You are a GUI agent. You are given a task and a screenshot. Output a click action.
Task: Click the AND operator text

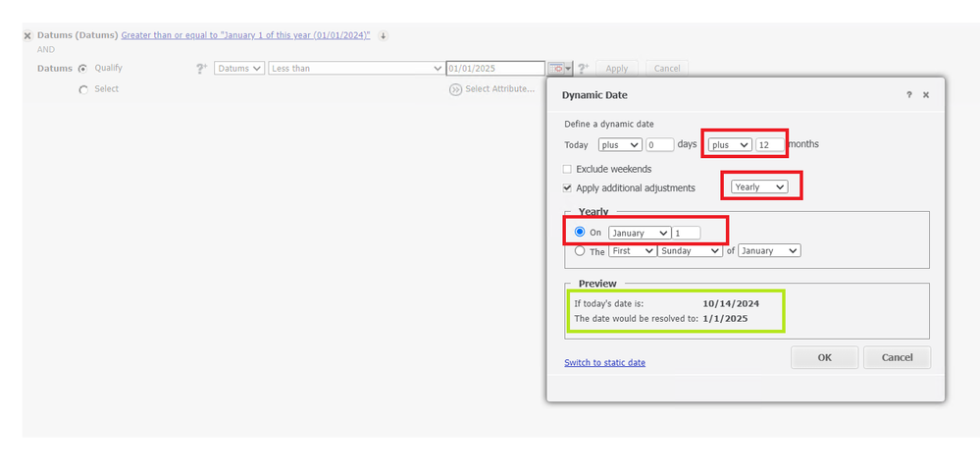click(x=46, y=50)
